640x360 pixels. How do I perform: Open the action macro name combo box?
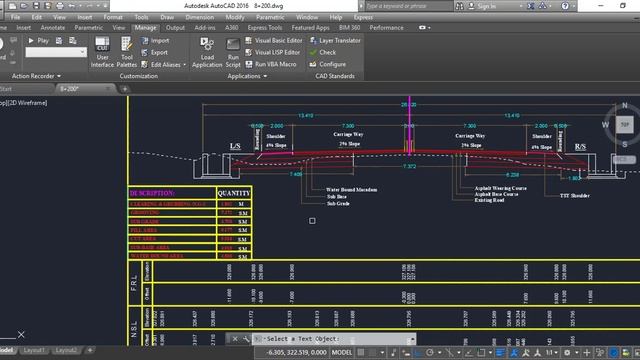56,52
